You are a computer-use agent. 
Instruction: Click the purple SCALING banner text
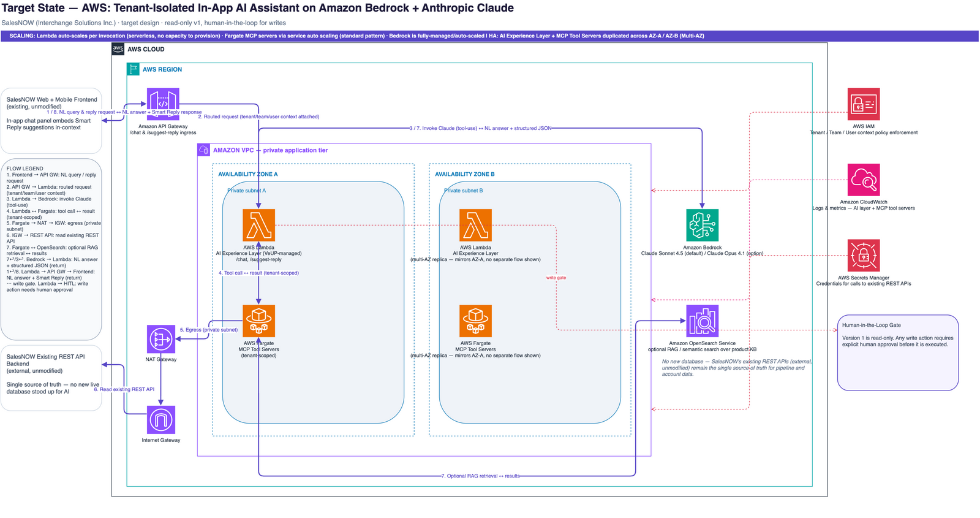(356, 36)
